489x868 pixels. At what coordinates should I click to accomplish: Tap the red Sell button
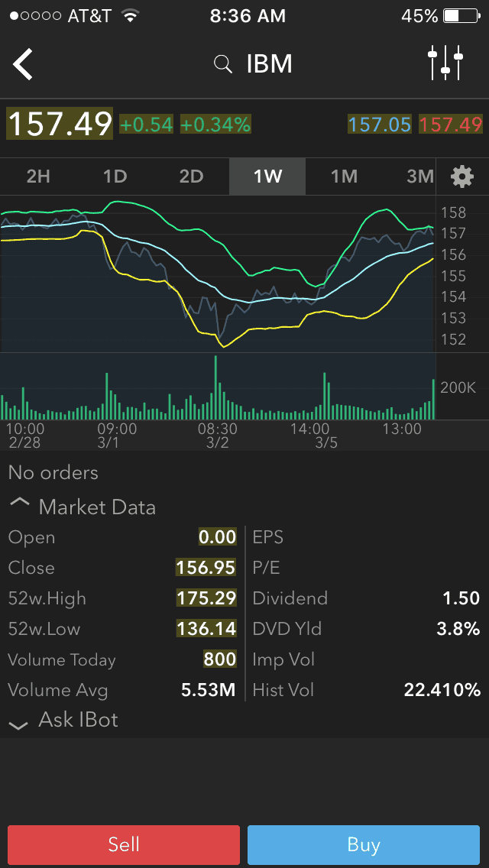pyautogui.click(x=124, y=845)
